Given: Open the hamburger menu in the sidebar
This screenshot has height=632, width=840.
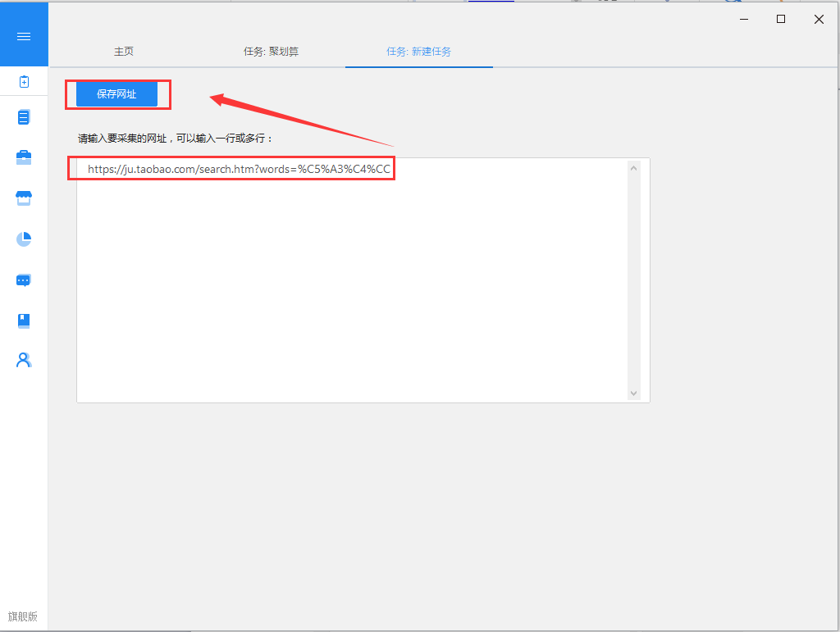Looking at the screenshot, I should pyautogui.click(x=24, y=36).
